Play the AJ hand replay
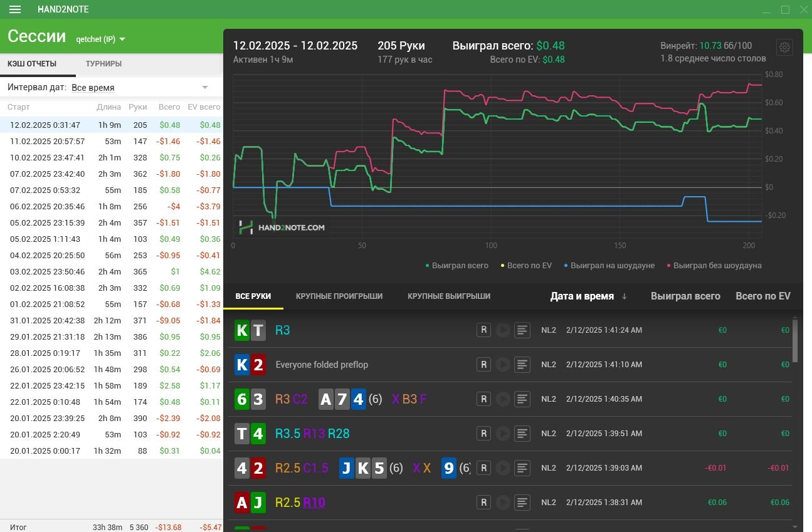This screenshot has height=532, width=812. [503, 502]
